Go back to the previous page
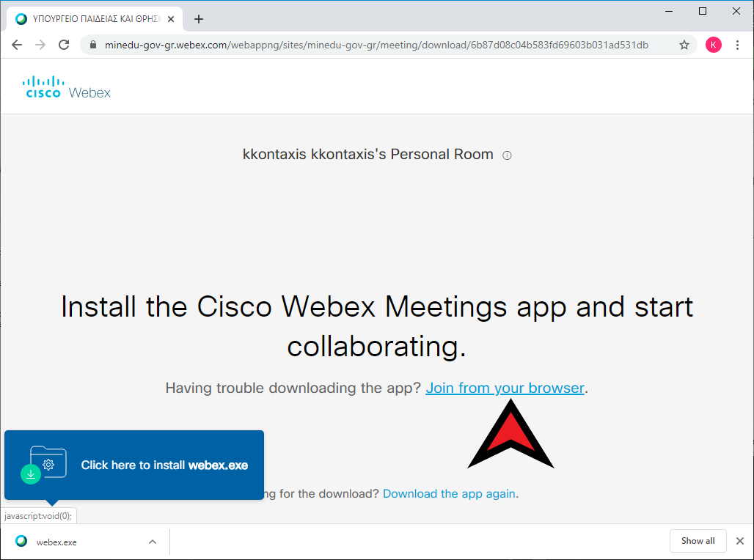 pos(17,45)
